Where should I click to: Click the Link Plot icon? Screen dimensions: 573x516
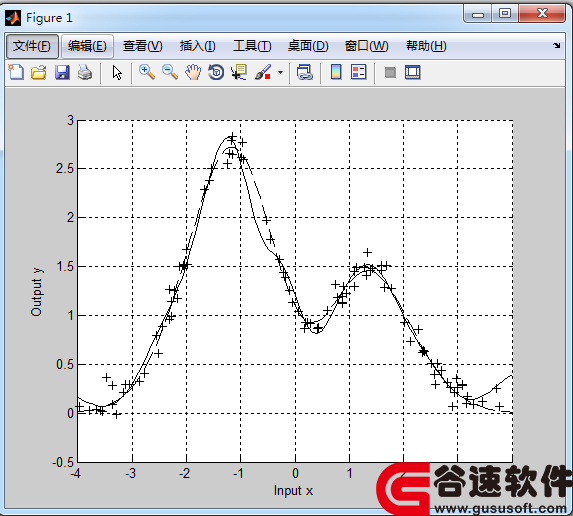(x=304, y=72)
